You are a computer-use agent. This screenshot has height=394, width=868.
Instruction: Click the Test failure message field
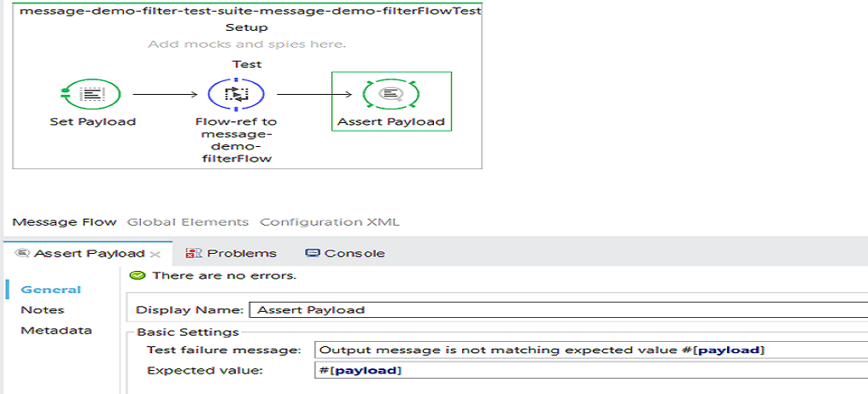[x=589, y=350]
